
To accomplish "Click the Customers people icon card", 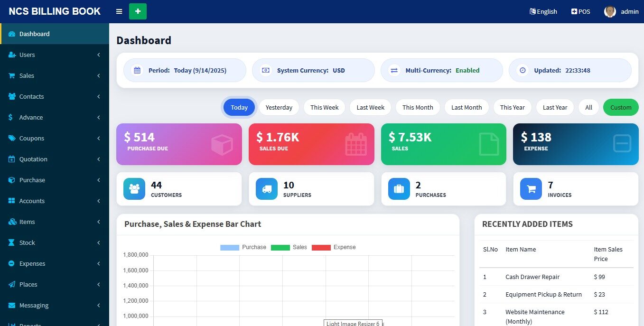I will click(x=134, y=188).
